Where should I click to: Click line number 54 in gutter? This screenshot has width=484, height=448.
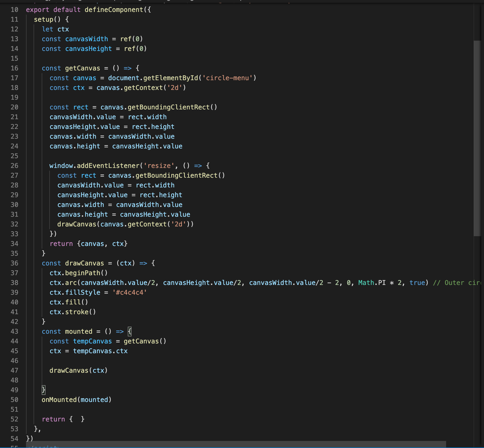14,439
